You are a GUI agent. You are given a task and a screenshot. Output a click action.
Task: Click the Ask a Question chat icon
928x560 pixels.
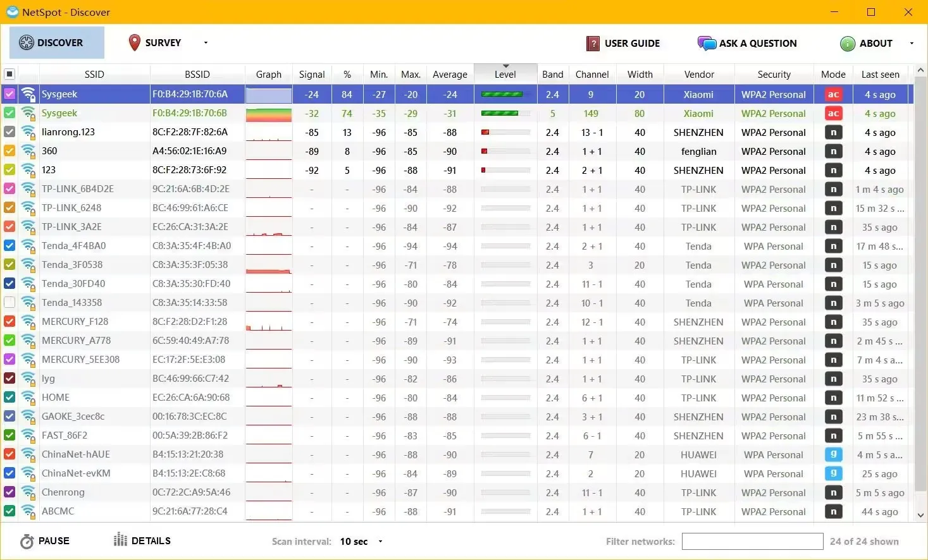click(x=707, y=43)
